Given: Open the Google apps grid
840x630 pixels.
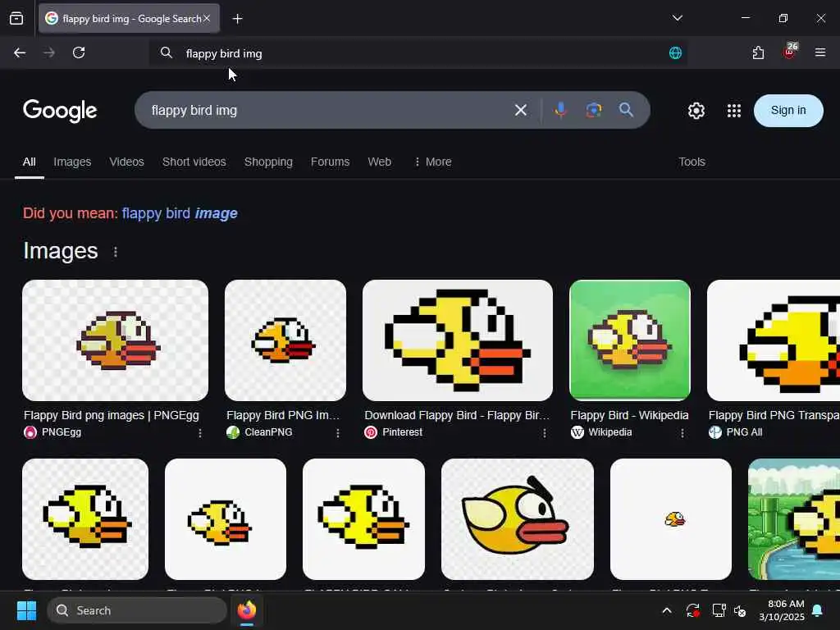Looking at the screenshot, I should [734, 111].
